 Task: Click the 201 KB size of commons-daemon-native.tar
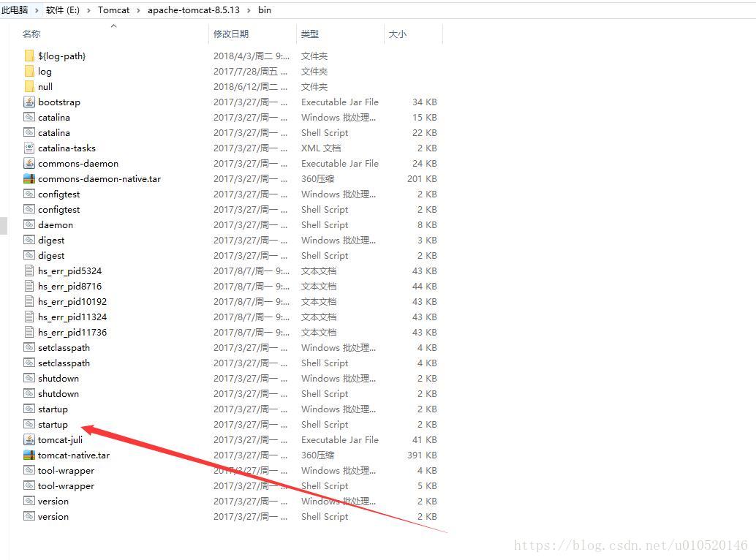(x=422, y=179)
